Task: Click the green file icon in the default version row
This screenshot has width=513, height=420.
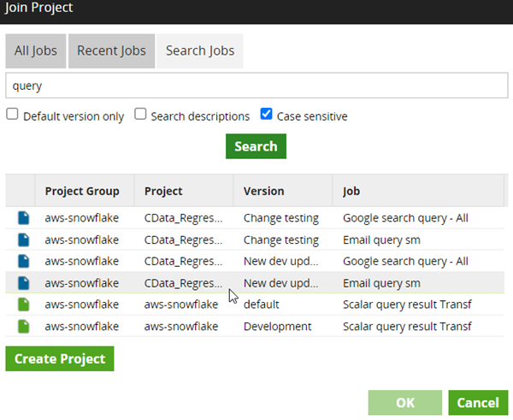Action: point(24,305)
